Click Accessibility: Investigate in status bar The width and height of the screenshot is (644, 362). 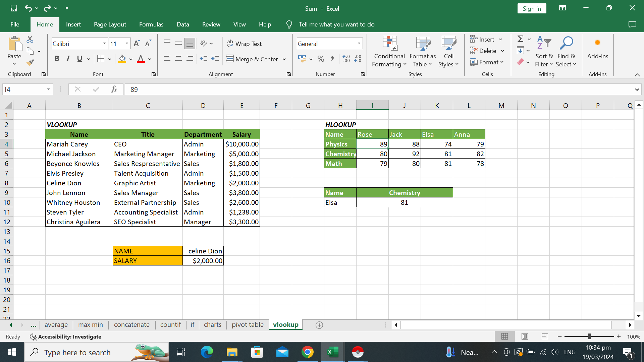click(65, 337)
